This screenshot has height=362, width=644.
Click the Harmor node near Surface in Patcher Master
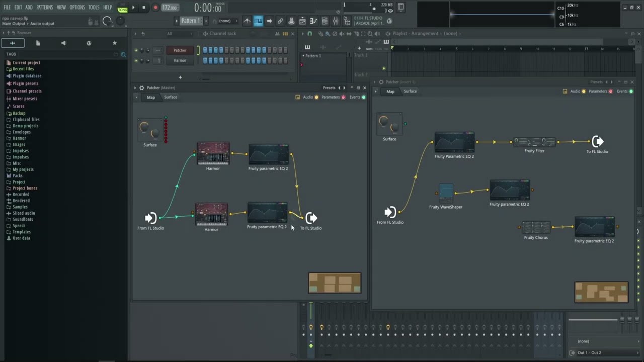pos(213,153)
